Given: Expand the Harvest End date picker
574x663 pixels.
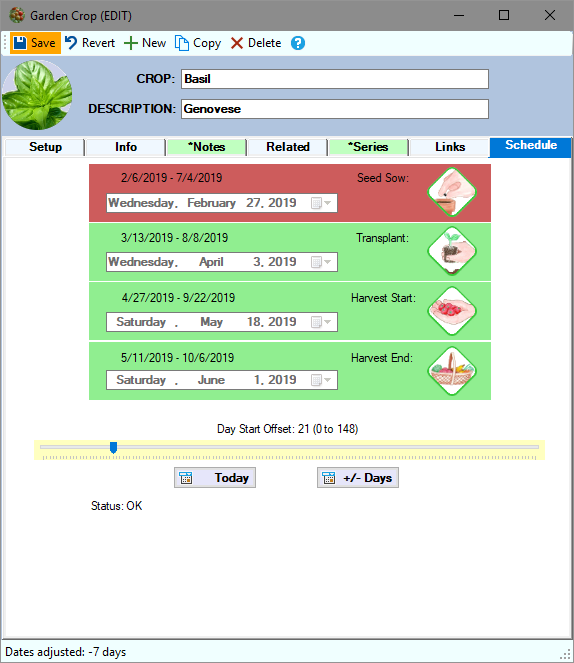Looking at the screenshot, I should (x=321, y=380).
